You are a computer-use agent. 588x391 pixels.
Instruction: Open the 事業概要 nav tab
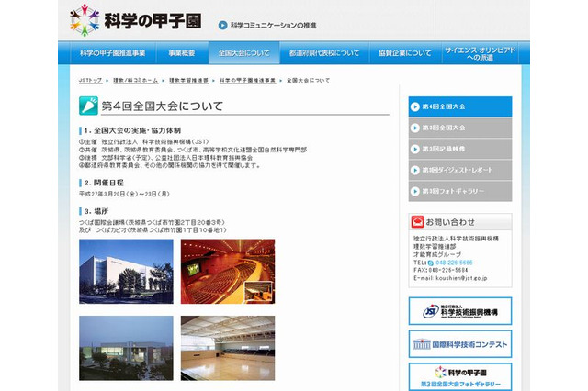[x=182, y=53]
